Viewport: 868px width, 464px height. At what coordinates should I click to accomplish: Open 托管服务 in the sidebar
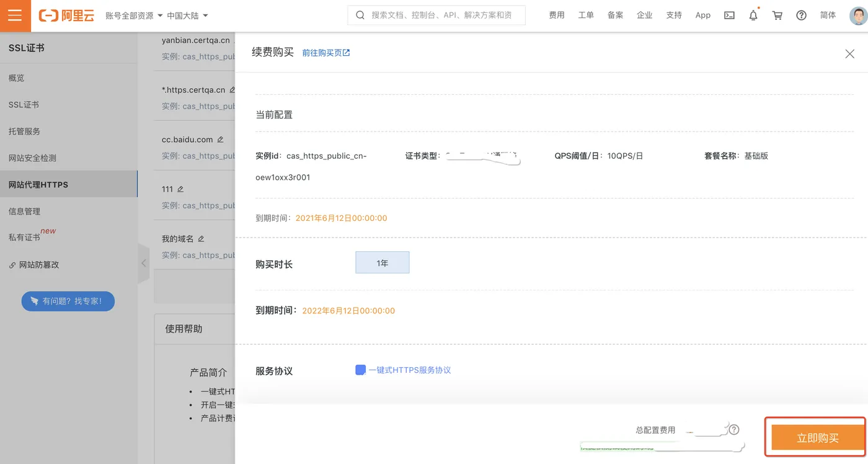pyautogui.click(x=24, y=132)
